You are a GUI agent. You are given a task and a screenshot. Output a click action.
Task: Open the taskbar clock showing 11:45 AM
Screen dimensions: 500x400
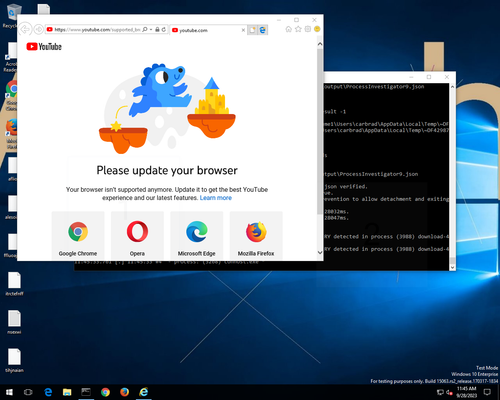(x=467, y=392)
